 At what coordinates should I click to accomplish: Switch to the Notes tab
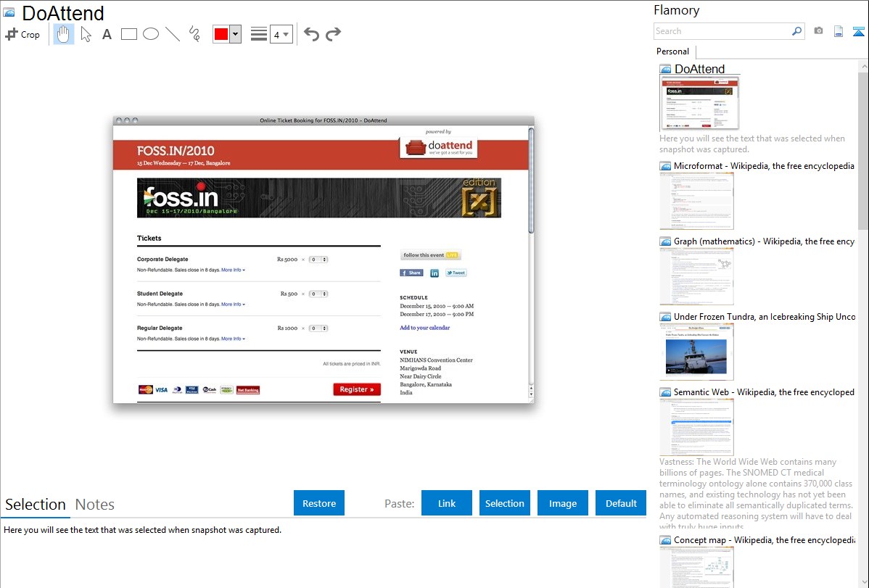point(95,505)
